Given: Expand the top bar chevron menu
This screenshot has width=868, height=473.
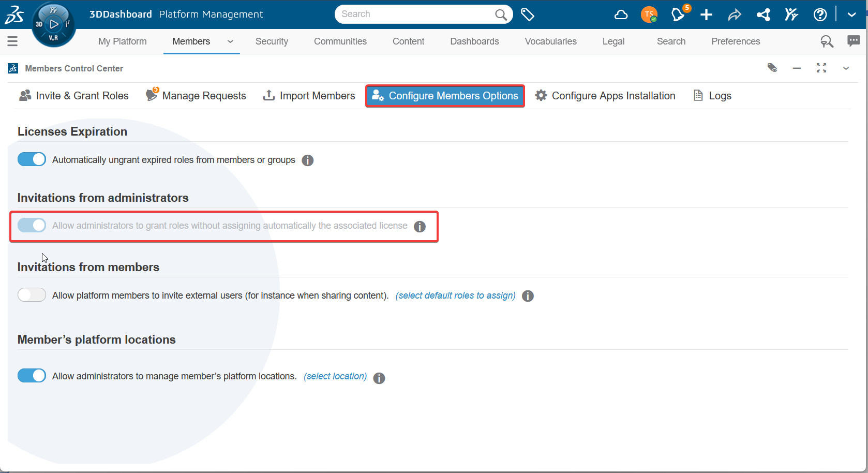Looking at the screenshot, I should pos(851,14).
